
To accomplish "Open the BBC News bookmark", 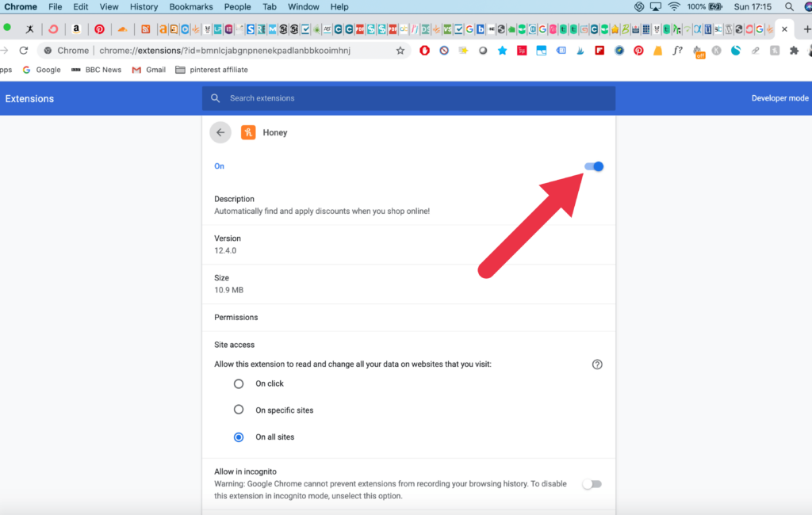I will (x=96, y=70).
